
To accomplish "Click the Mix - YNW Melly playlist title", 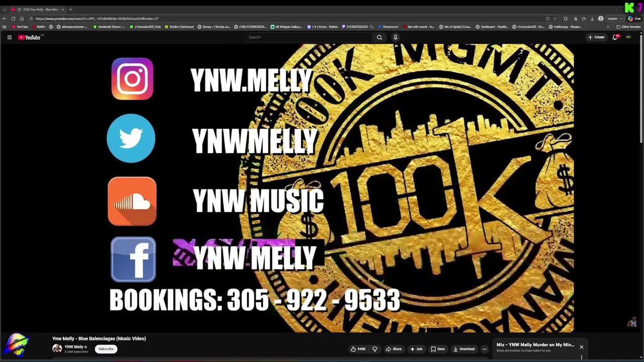I will [535, 345].
